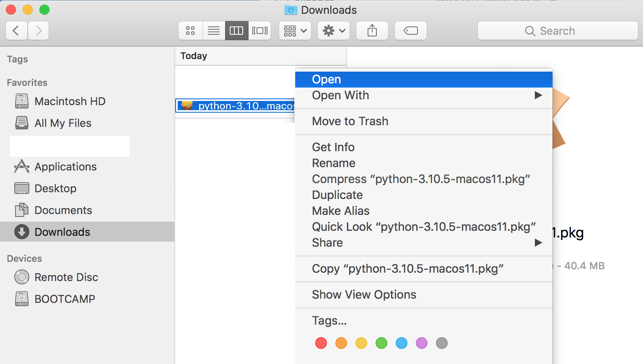Click the BOOTCAMP drive icon
This screenshot has width=643, height=364.
tap(22, 299)
